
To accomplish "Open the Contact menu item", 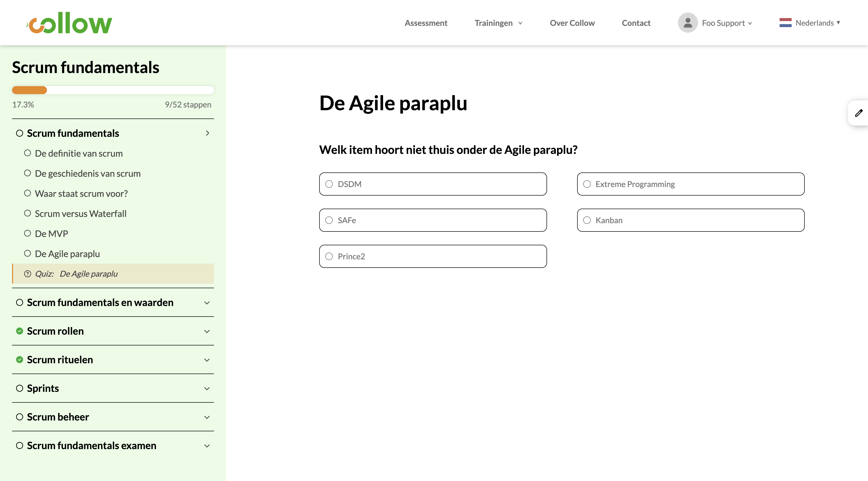I will coord(636,23).
